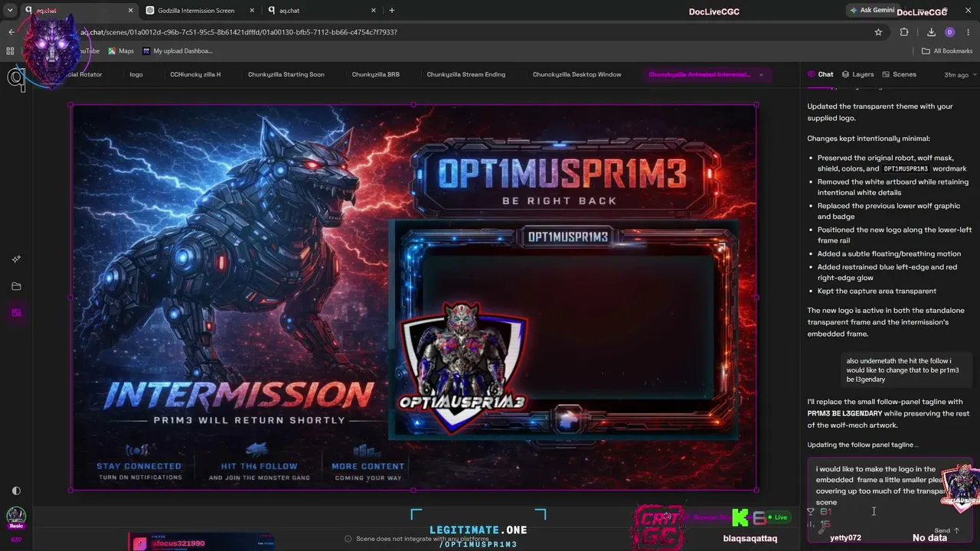The width and height of the screenshot is (980, 551).
Task: Open the Chrome apps grid shortcut
Action: (10, 51)
